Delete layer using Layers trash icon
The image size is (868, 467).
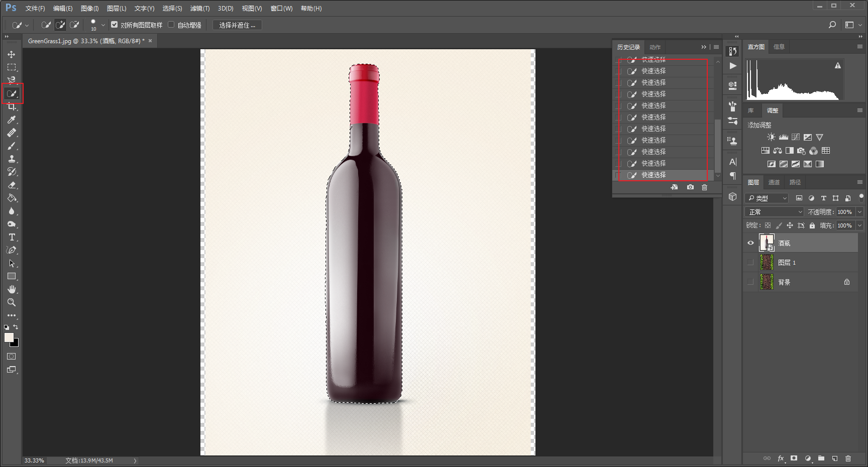[848, 458]
